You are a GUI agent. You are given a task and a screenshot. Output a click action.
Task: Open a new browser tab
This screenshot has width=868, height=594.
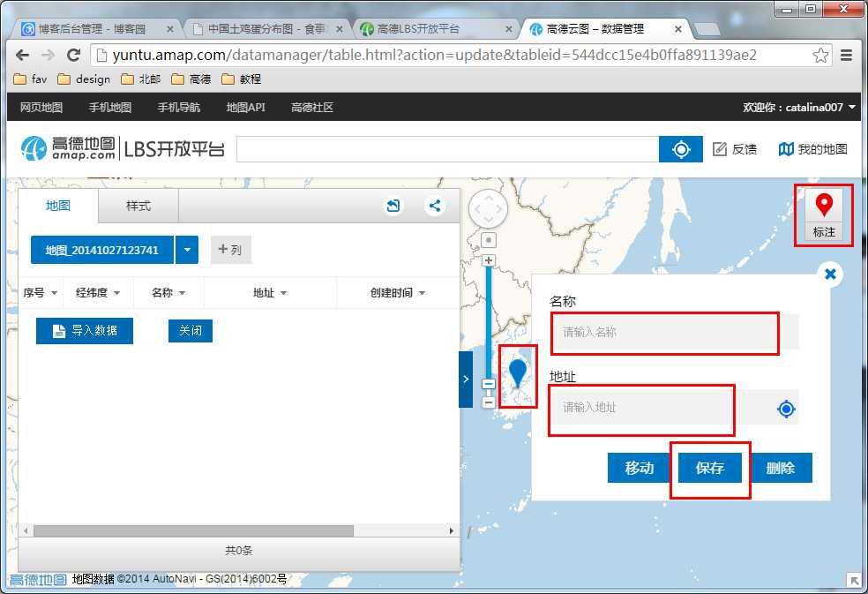click(x=707, y=29)
